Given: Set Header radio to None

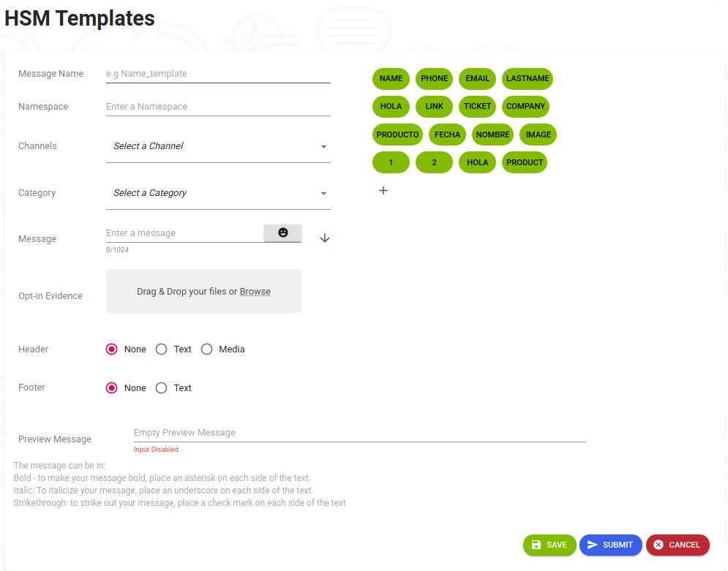Looking at the screenshot, I should (x=112, y=349).
